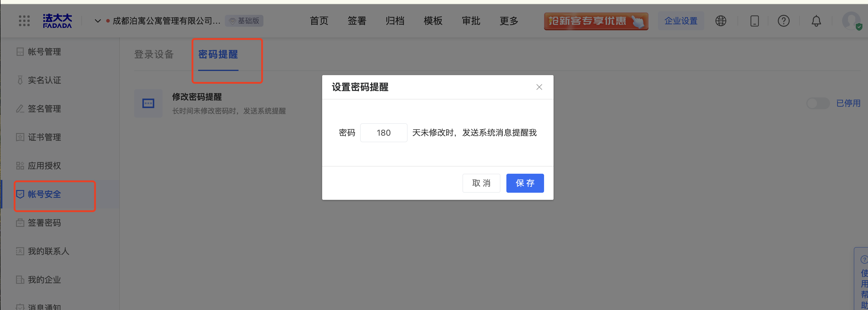Open 帐号管理 in sidebar
This screenshot has height=310, width=868.
tap(44, 52)
